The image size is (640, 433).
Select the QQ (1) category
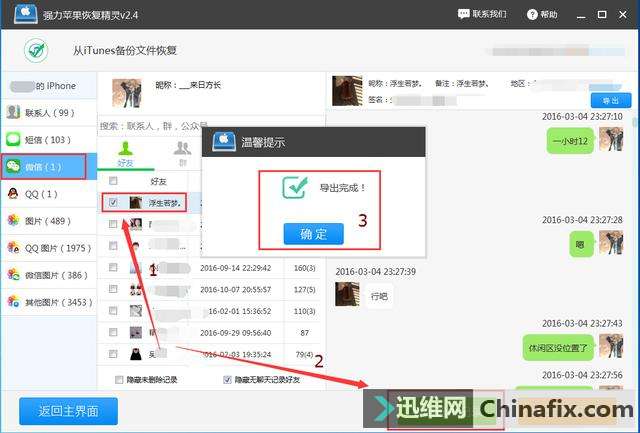(x=40, y=193)
